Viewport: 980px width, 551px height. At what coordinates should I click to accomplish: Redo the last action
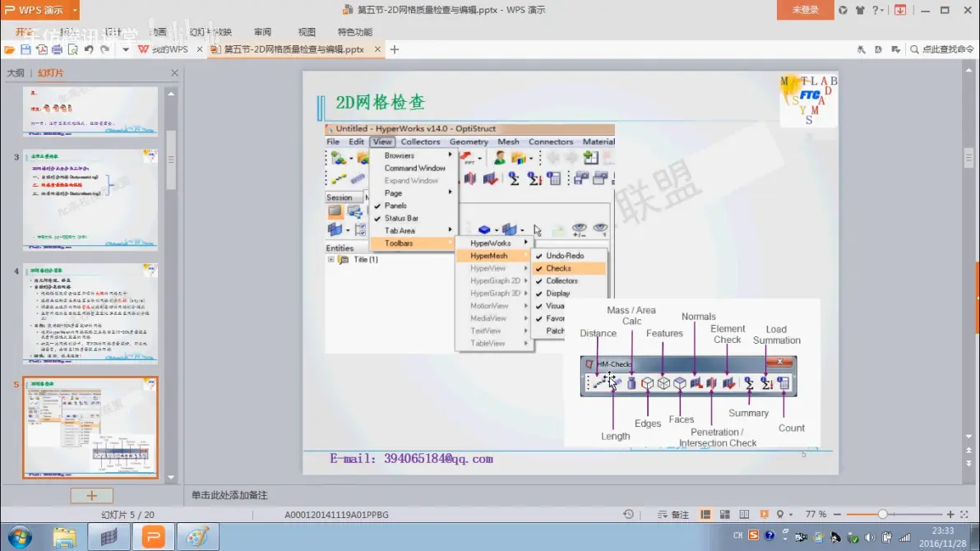tap(105, 49)
